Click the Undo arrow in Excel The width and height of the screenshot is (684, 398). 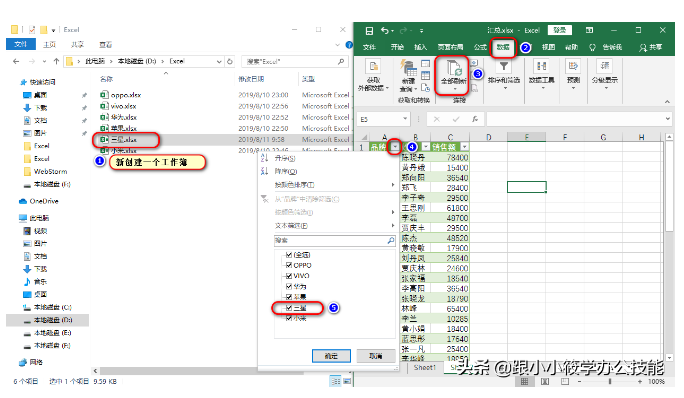[384, 31]
